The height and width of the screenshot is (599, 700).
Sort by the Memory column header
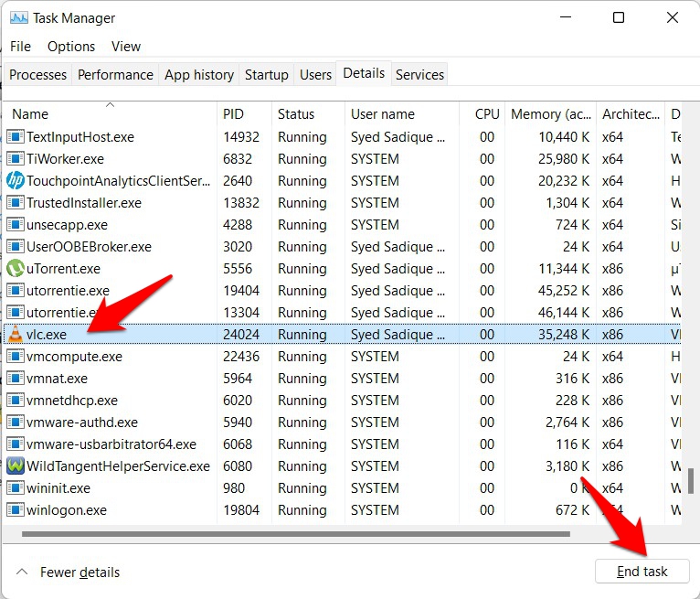(x=550, y=114)
